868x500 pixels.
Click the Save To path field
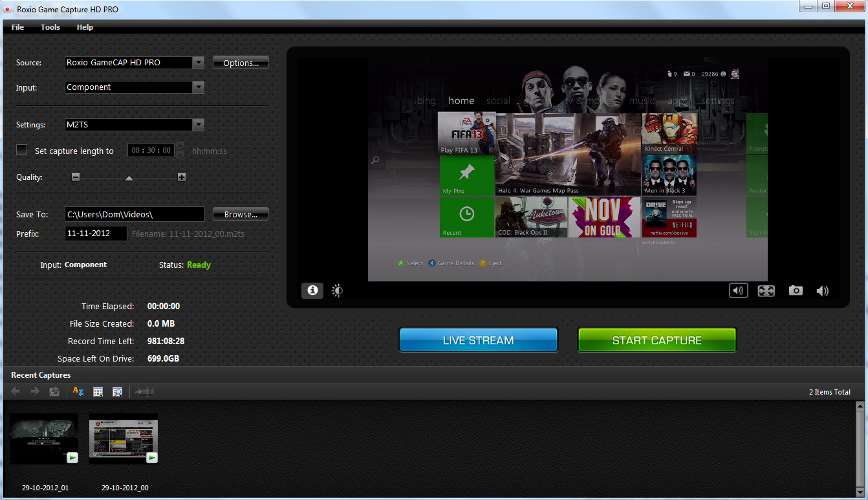point(135,214)
